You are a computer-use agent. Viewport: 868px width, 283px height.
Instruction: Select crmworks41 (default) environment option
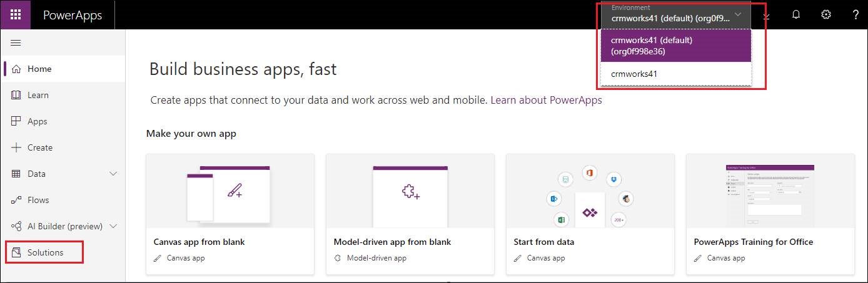point(675,46)
